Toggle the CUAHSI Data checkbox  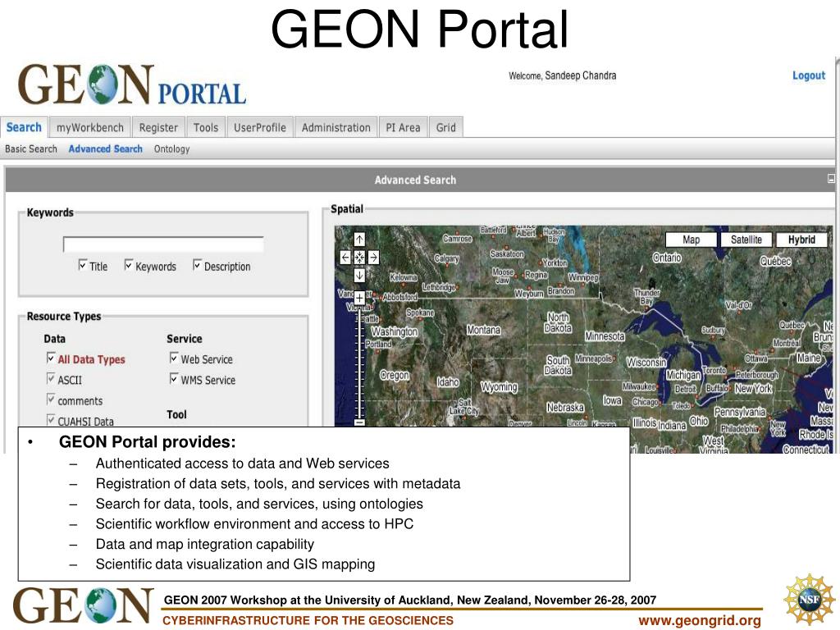point(51,419)
